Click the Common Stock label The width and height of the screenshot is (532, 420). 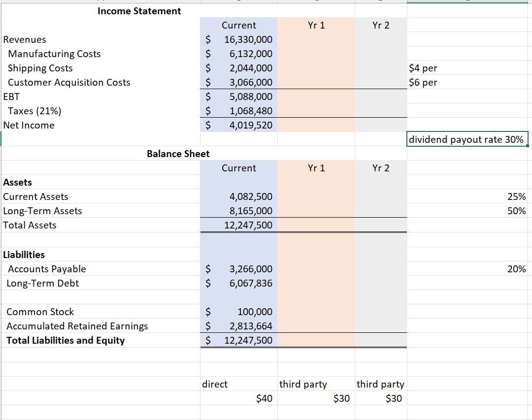coord(40,312)
